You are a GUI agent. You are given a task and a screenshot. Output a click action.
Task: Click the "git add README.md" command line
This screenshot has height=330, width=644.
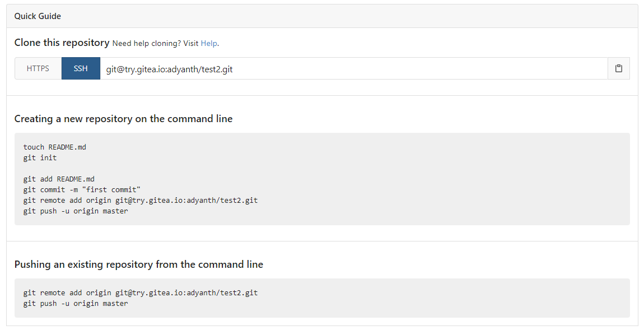(59, 179)
